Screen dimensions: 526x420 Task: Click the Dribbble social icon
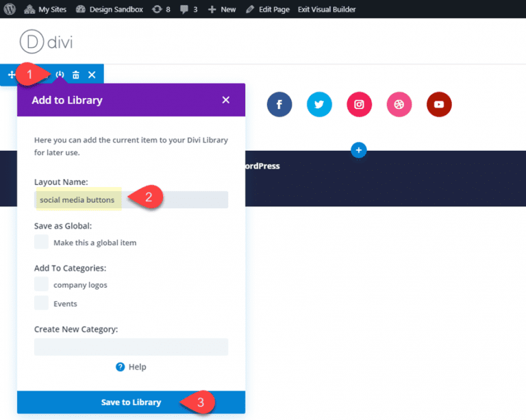pyautogui.click(x=399, y=105)
